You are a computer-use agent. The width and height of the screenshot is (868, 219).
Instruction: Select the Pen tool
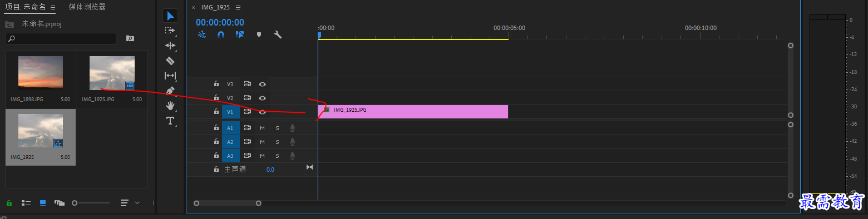click(170, 91)
